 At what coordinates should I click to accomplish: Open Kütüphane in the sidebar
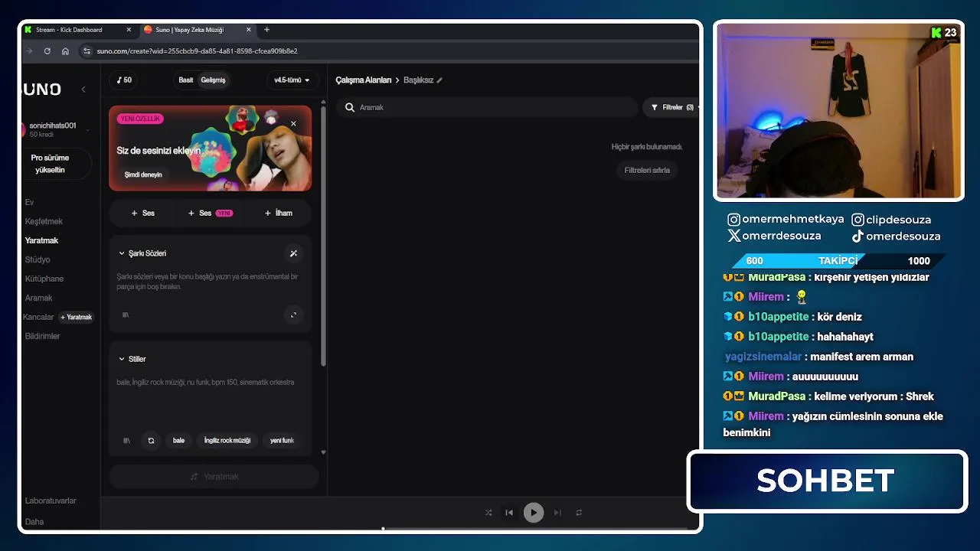(44, 279)
